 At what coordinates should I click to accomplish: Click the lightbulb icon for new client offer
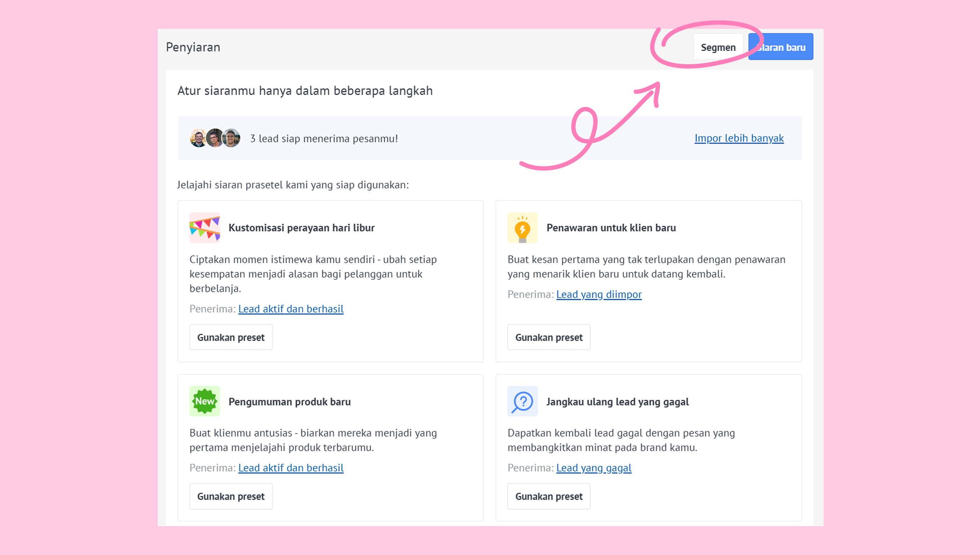click(x=522, y=227)
